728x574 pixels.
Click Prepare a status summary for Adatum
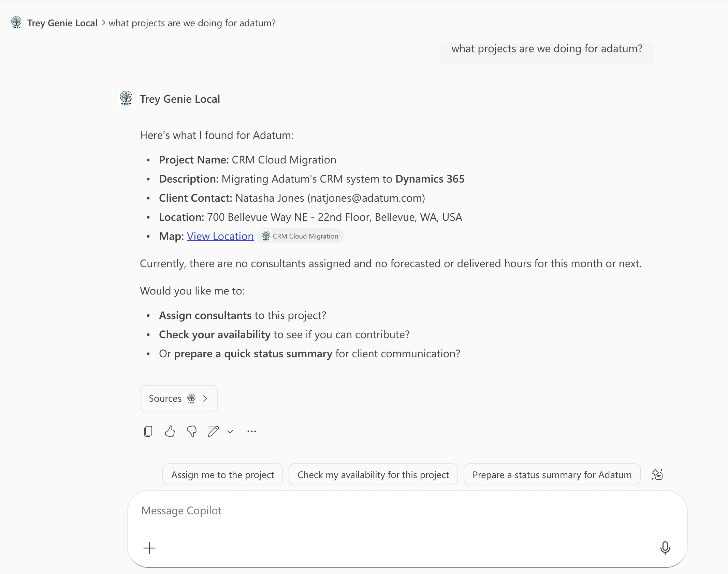pyautogui.click(x=551, y=474)
